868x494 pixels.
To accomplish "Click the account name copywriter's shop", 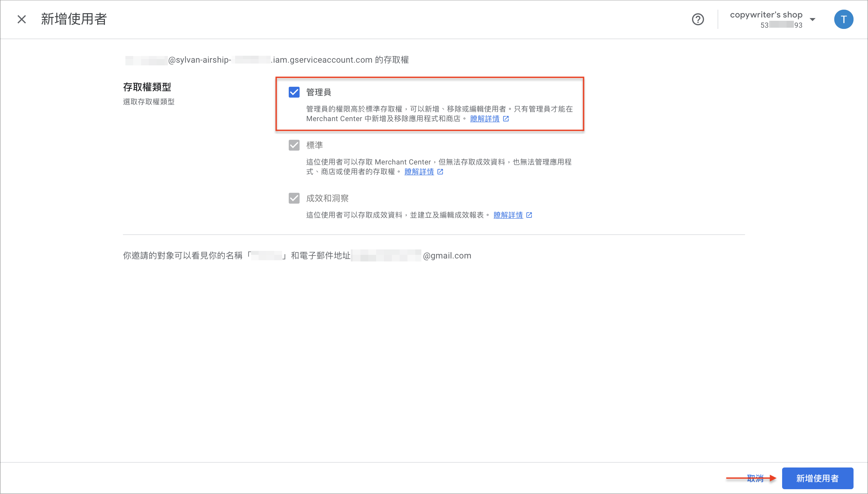I will point(766,14).
